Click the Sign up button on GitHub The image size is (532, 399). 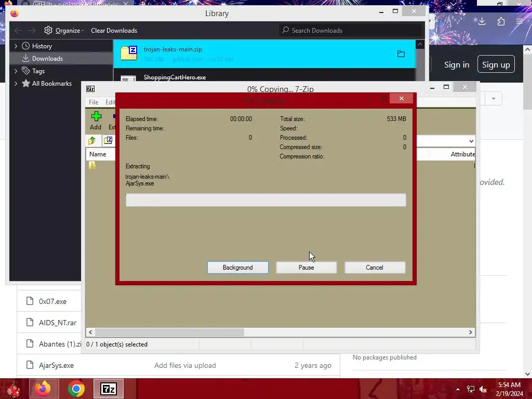click(496, 64)
